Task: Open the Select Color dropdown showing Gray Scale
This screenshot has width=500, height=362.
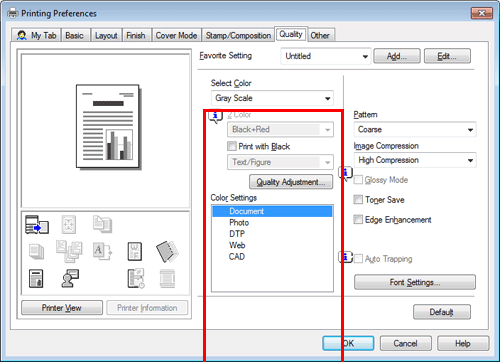Action: click(x=272, y=98)
